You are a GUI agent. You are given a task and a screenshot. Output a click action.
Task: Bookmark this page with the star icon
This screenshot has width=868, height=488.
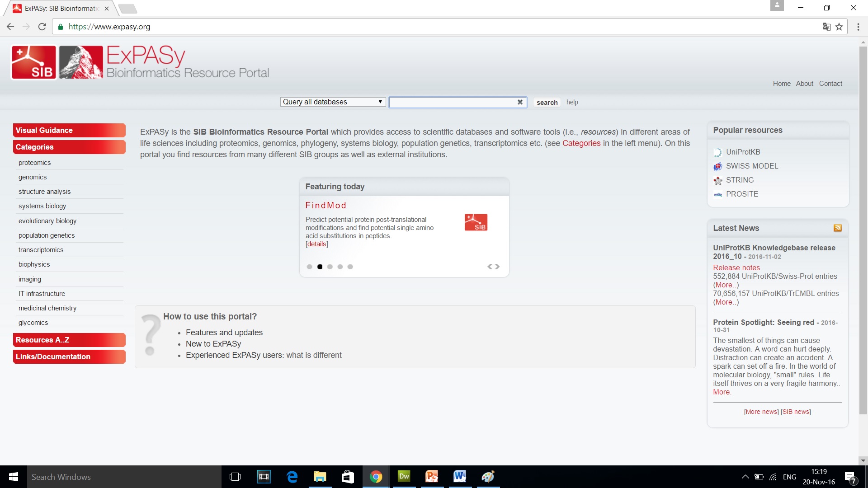(839, 27)
